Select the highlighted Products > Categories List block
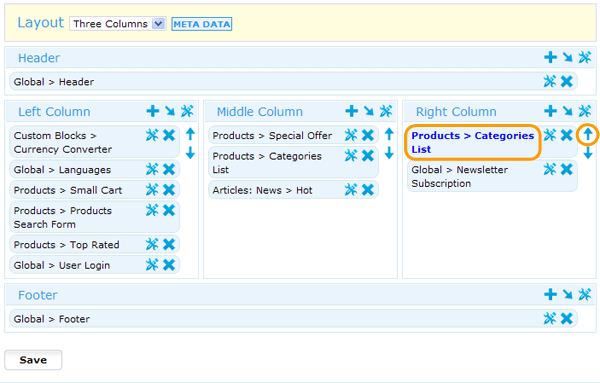 click(x=473, y=142)
